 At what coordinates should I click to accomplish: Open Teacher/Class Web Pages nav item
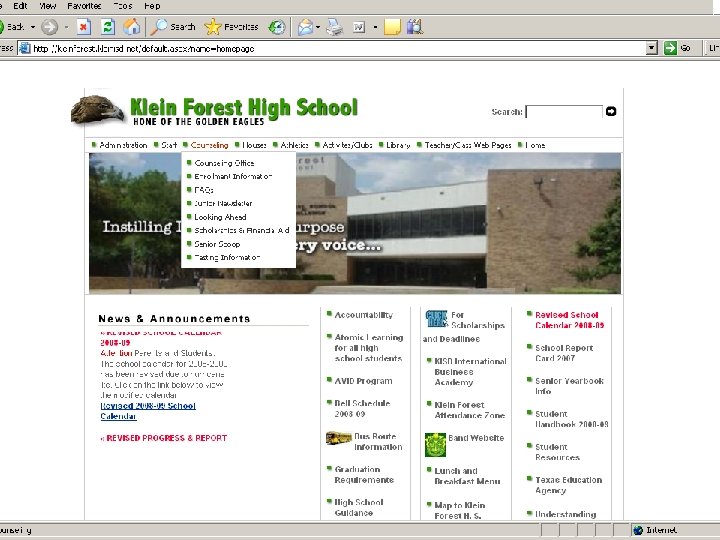(467, 145)
